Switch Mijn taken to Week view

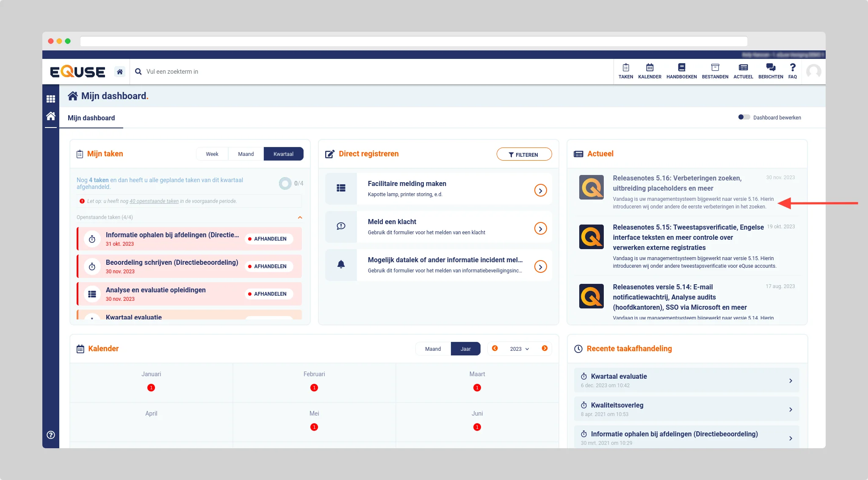click(x=212, y=154)
